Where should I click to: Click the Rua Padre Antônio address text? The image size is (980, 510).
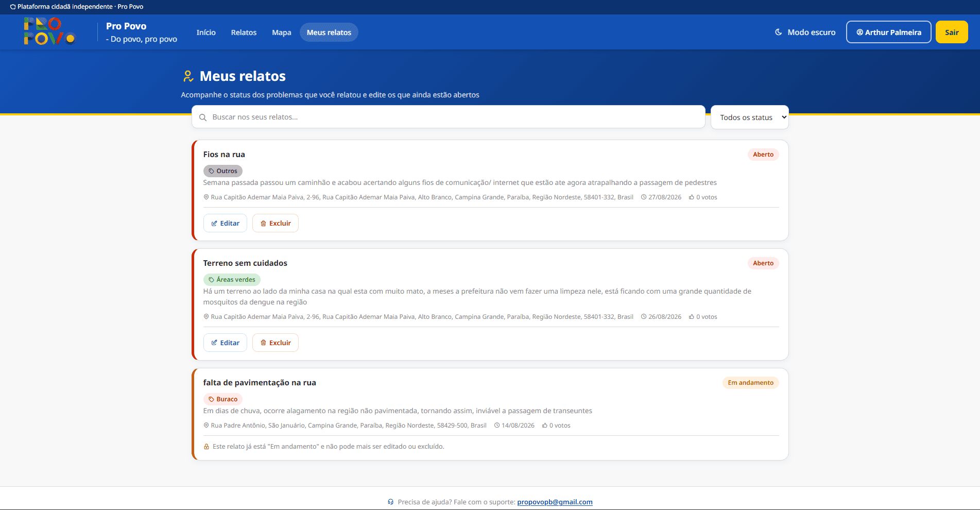coord(349,426)
